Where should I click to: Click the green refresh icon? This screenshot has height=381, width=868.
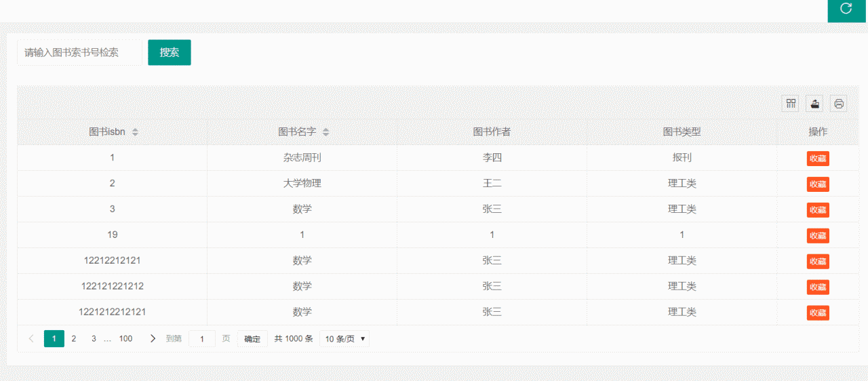846,9
